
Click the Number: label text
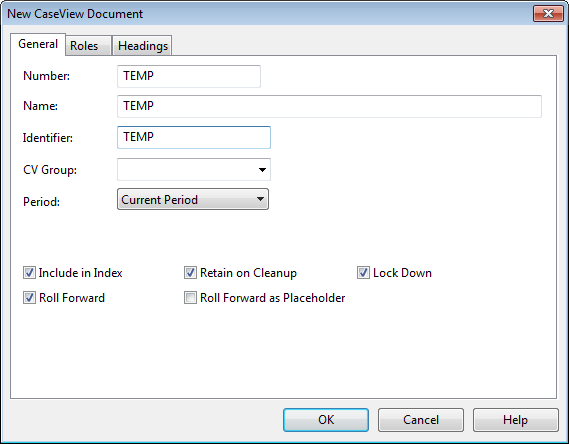click(46, 76)
